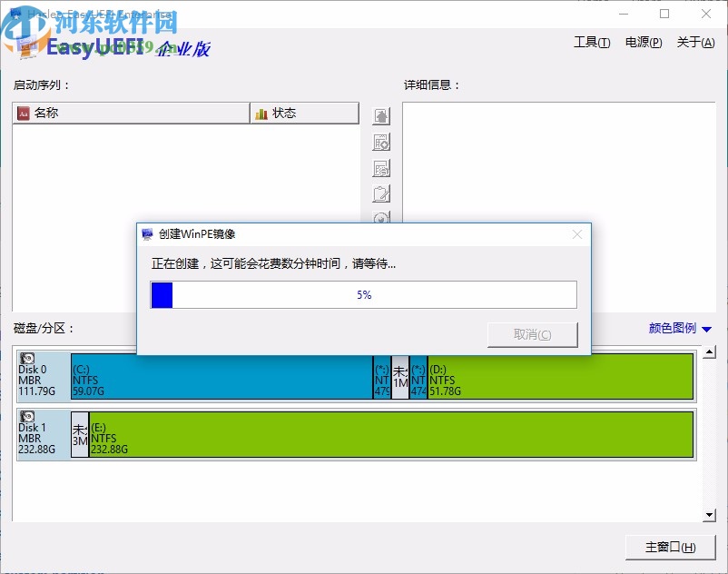728x574 pixels.
Task: Click the create new boot entry icon
Action: (x=381, y=142)
